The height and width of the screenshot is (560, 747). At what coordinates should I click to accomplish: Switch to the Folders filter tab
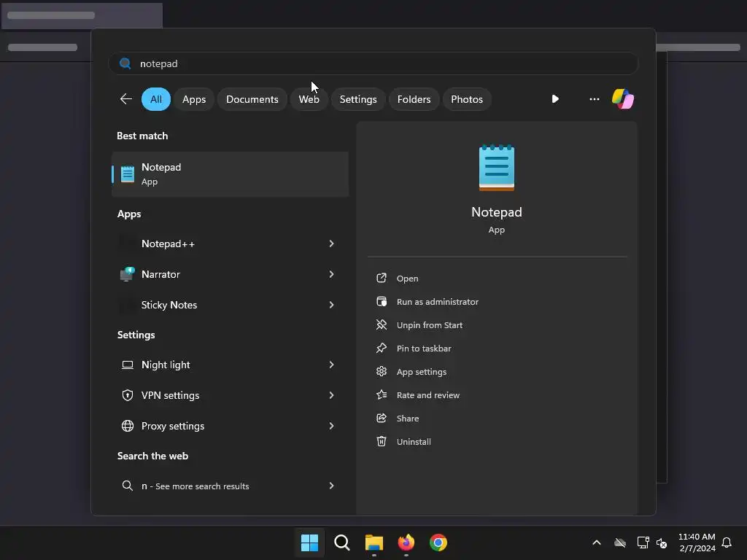pyautogui.click(x=414, y=99)
